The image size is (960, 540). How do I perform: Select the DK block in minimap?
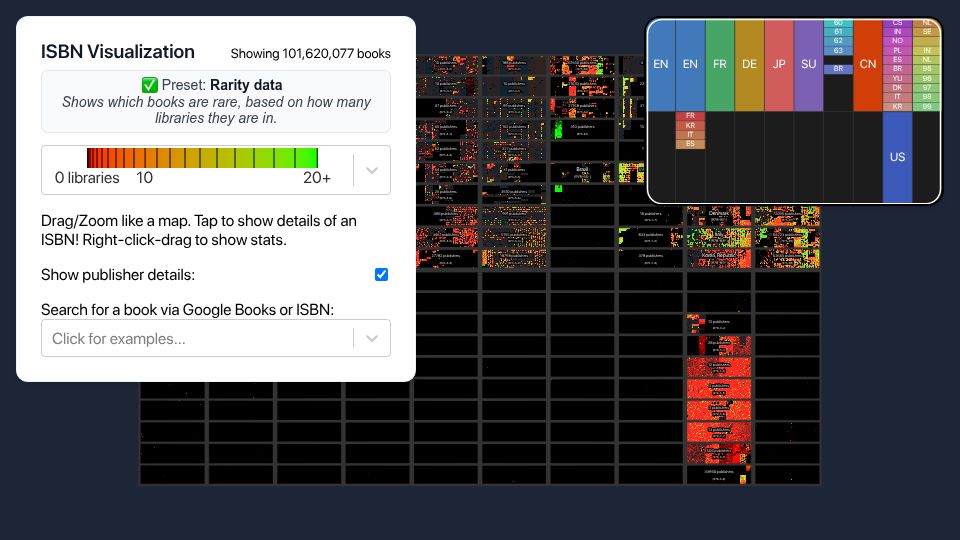point(897,88)
